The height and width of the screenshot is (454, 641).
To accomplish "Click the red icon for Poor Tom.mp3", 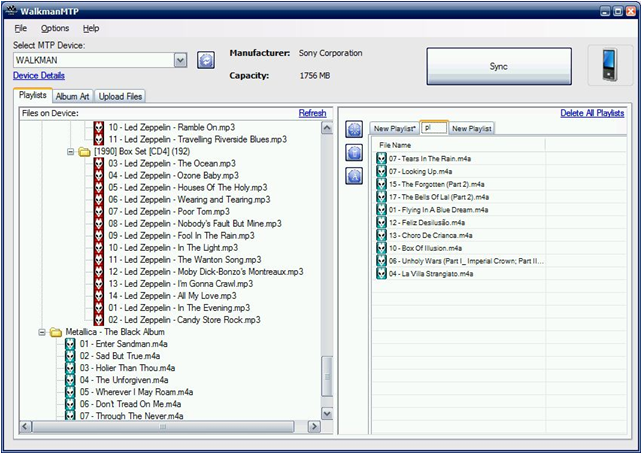I will point(99,212).
